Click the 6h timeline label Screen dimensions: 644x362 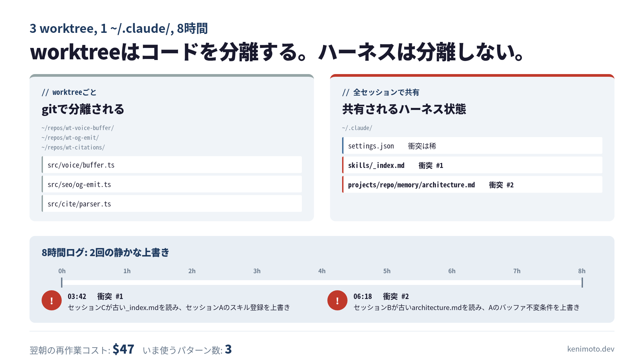pos(452,271)
